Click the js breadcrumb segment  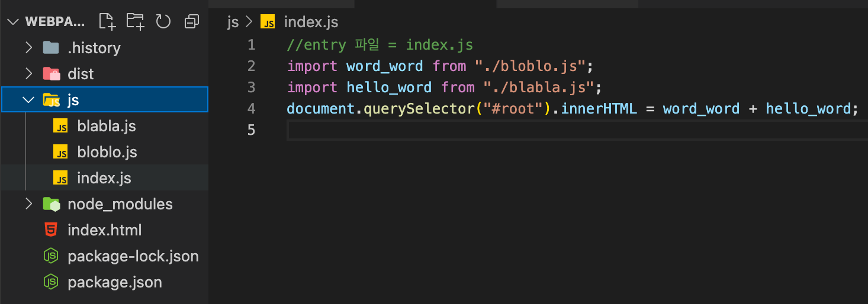pos(233,22)
